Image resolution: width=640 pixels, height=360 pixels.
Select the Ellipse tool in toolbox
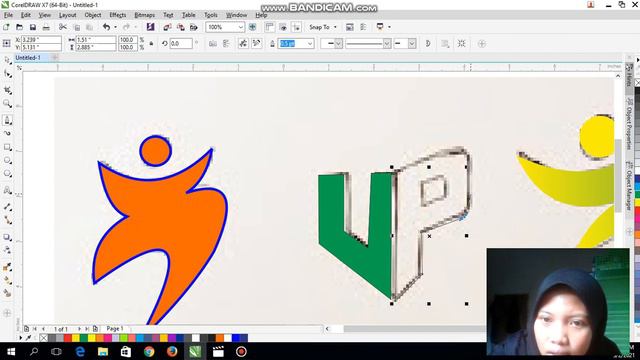(7, 160)
